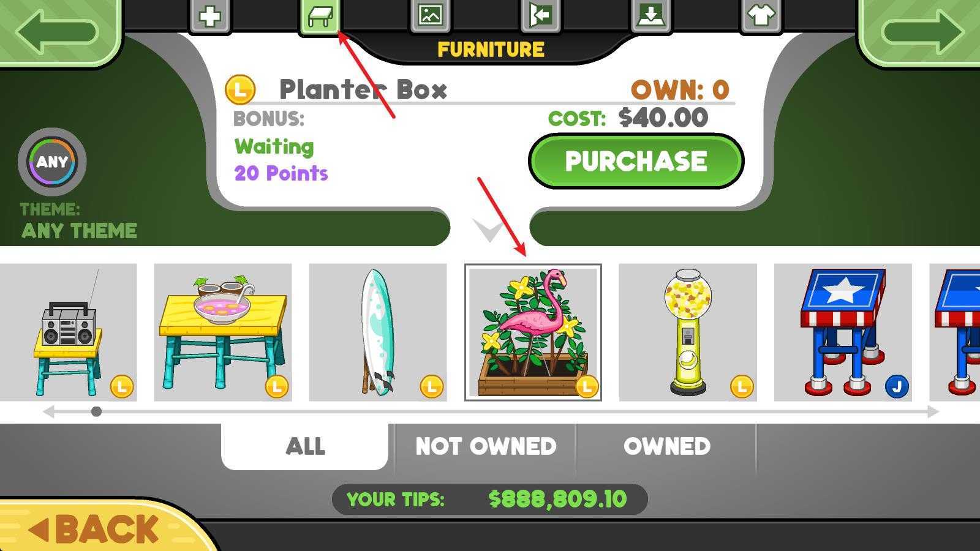Open the clothing shirt category icon

pos(761,15)
